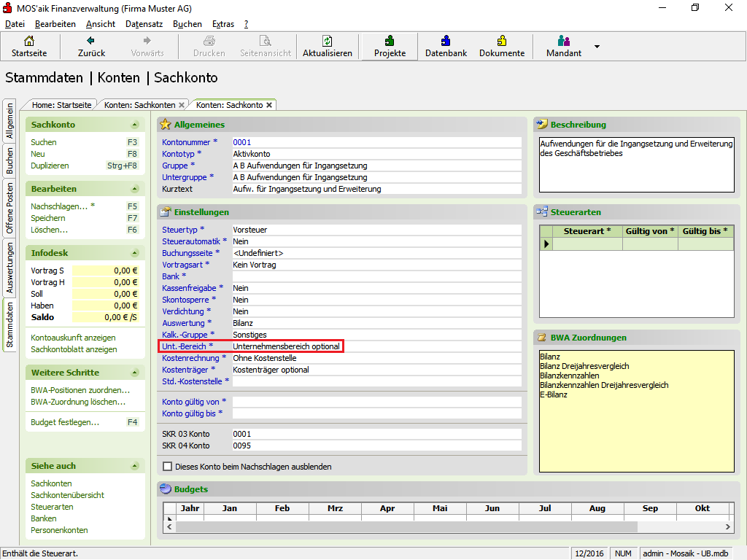The width and height of the screenshot is (747, 560).
Task: Click the Budgets horizontal scrollbar
Action: coord(406,526)
